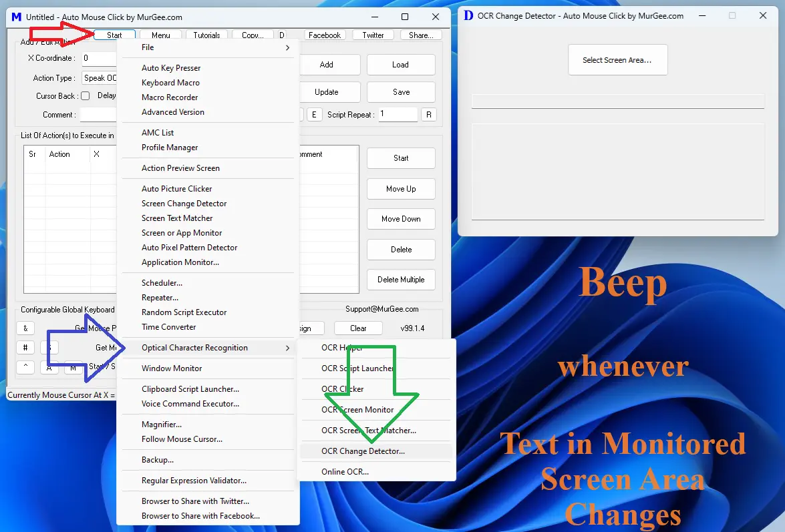Select Screen Text Matcher menu entry
This screenshot has height=532, width=785.
tap(208, 218)
